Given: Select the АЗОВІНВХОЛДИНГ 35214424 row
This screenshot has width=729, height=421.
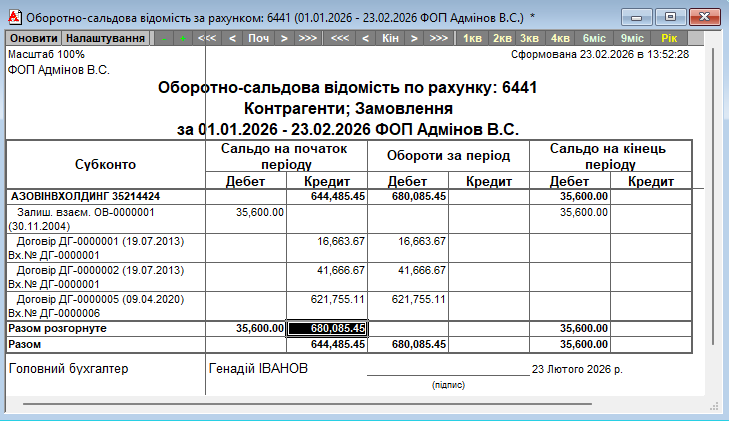Looking at the screenshot, I should click(85, 197).
